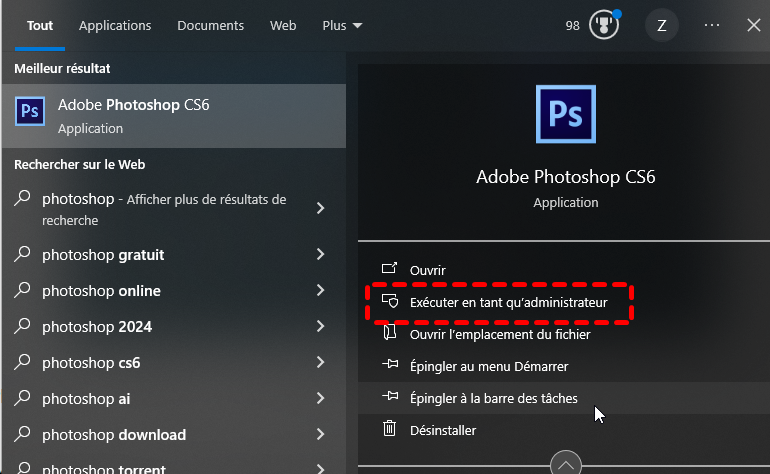The height and width of the screenshot is (474, 770).
Task: Close the search panel with the X
Action: point(754,25)
